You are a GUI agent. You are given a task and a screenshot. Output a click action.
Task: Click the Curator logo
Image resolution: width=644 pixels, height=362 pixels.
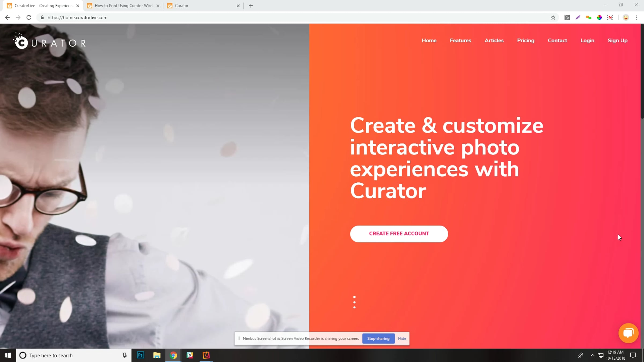tap(50, 41)
